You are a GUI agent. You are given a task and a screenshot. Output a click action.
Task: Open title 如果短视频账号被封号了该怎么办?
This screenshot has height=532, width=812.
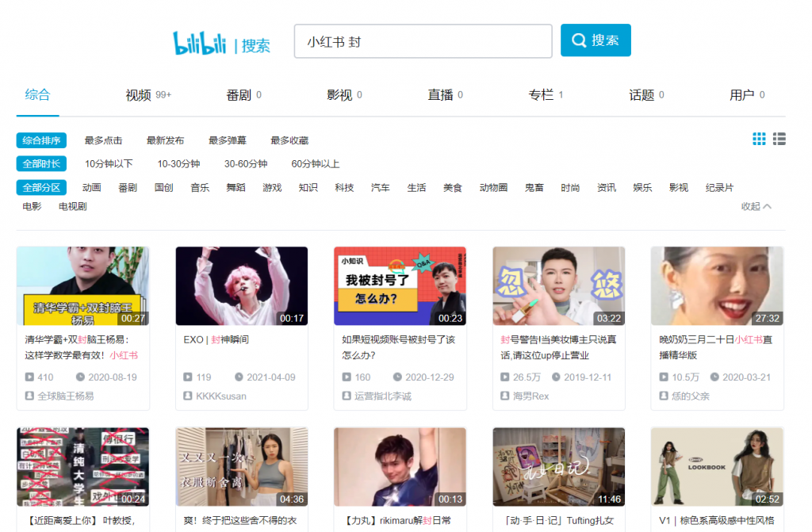coord(398,347)
